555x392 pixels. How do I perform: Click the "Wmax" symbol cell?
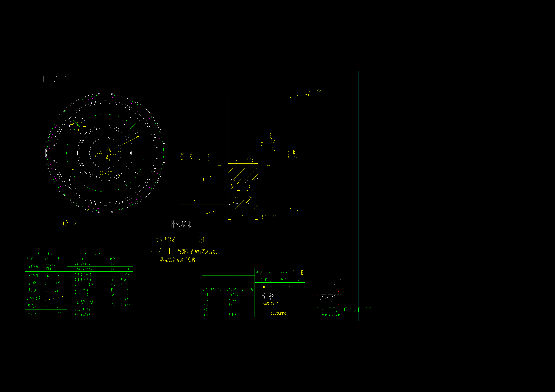113,300
